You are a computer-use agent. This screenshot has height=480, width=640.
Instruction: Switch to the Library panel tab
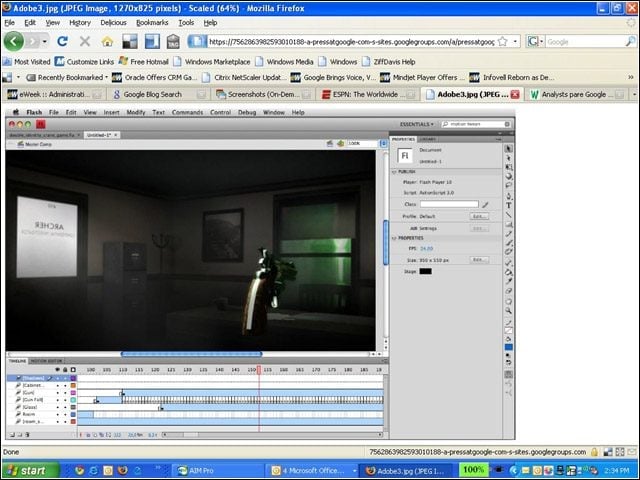pyautogui.click(x=427, y=139)
